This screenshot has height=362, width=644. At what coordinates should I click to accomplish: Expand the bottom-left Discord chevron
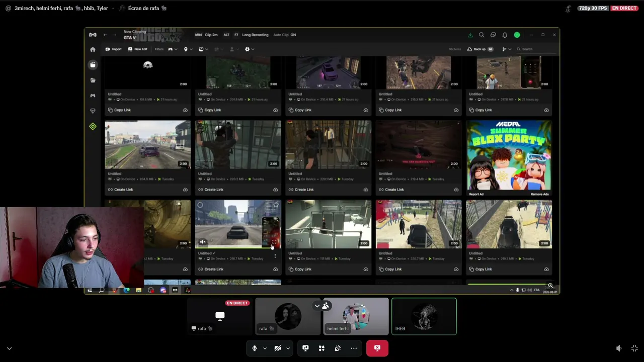tap(9, 348)
